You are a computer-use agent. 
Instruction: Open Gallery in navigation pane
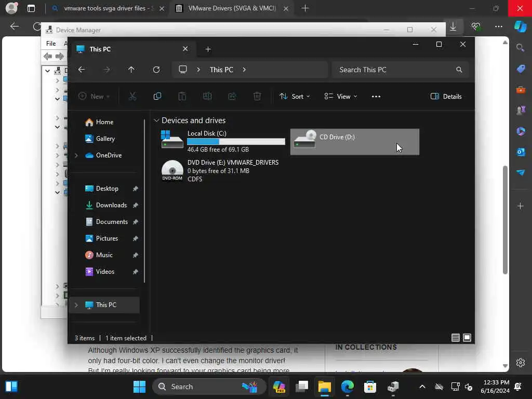pyautogui.click(x=105, y=139)
